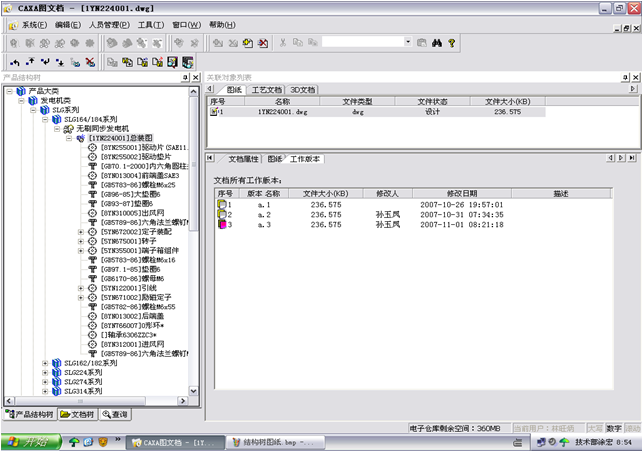This screenshot has width=643, height=452.
Task: Click the version a.1 yellow document icon
Action: coord(223,204)
